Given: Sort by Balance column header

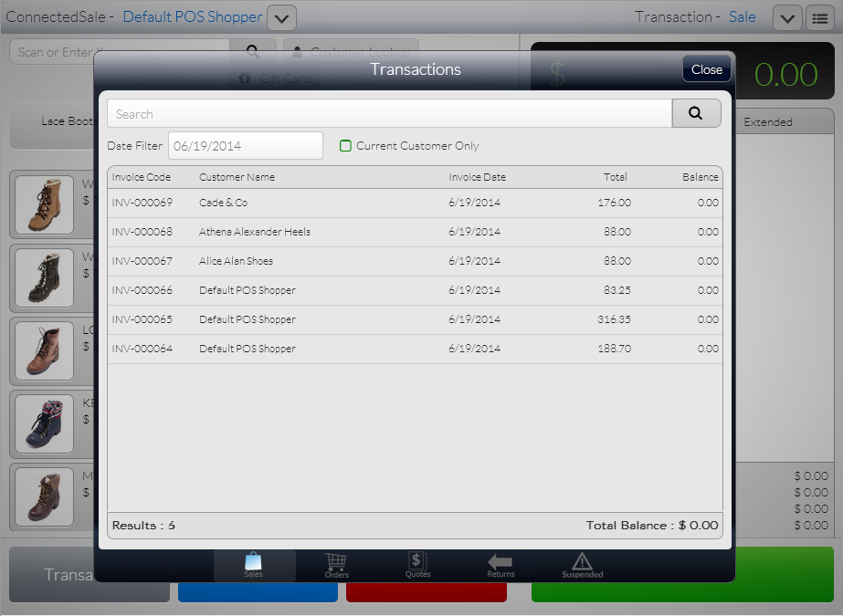Looking at the screenshot, I should coord(701,177).
